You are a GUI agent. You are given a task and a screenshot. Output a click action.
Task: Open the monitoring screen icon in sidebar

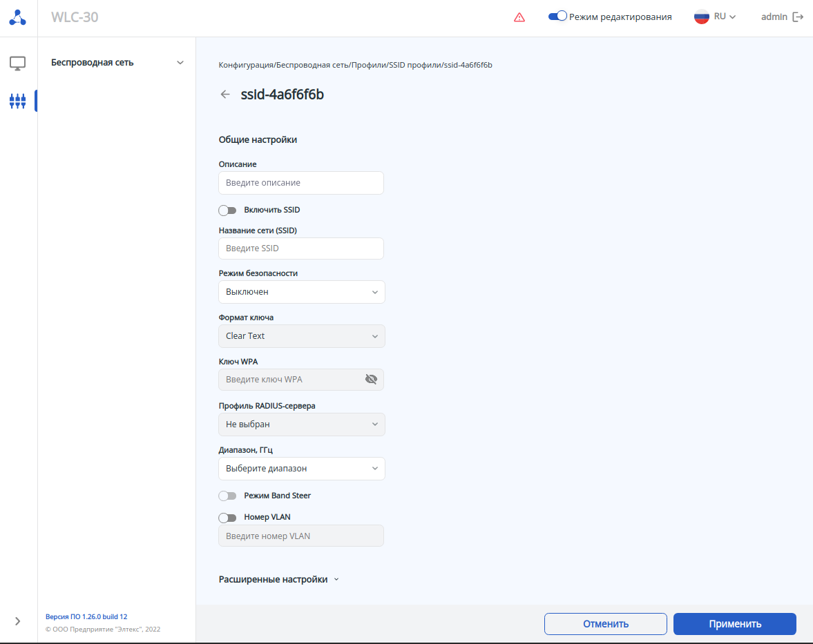(18, 64)
